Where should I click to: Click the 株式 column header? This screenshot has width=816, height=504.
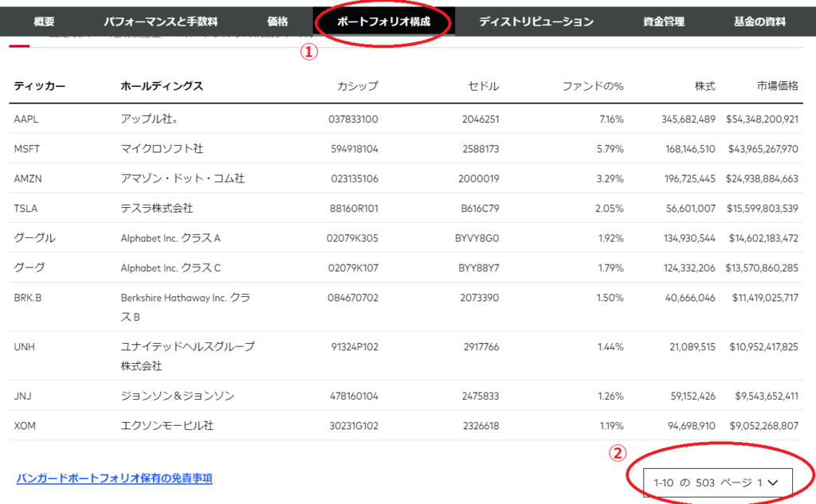(x=704, y=86)
